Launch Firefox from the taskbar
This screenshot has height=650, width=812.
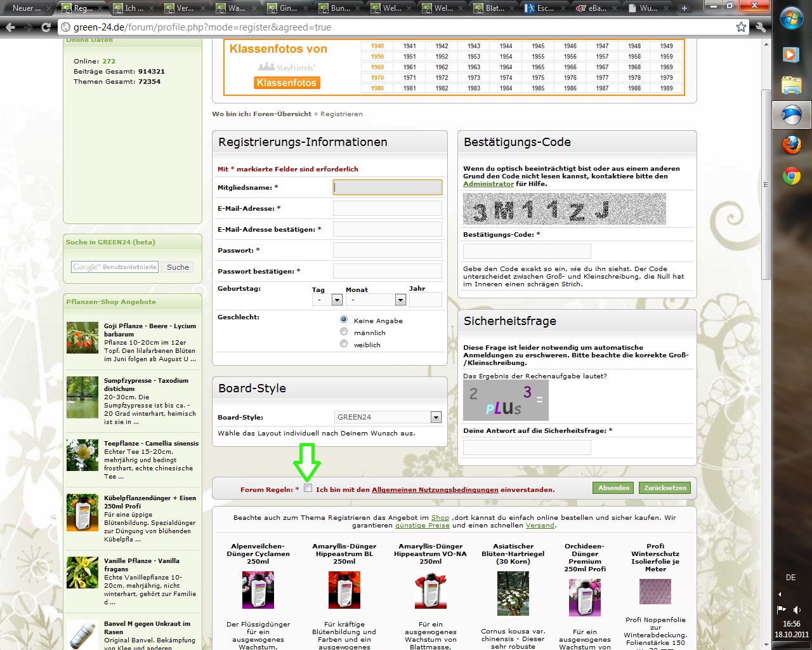791,145
